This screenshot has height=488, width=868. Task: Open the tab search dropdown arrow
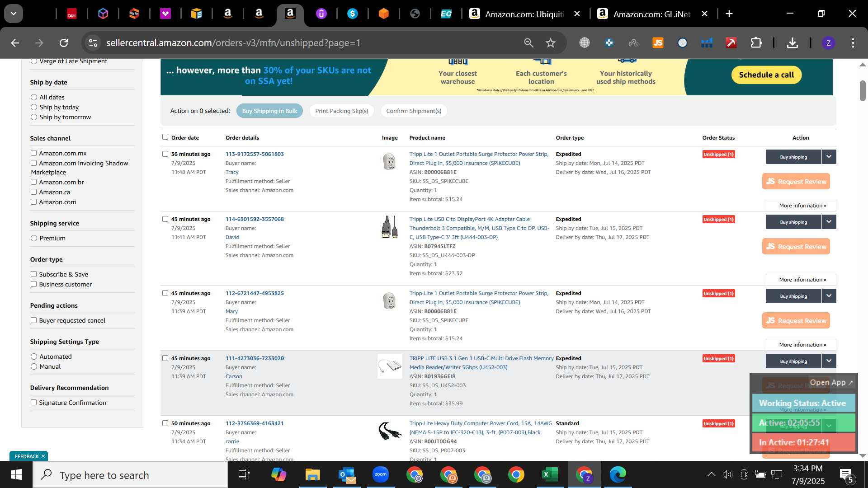click(x=14, y=14)
